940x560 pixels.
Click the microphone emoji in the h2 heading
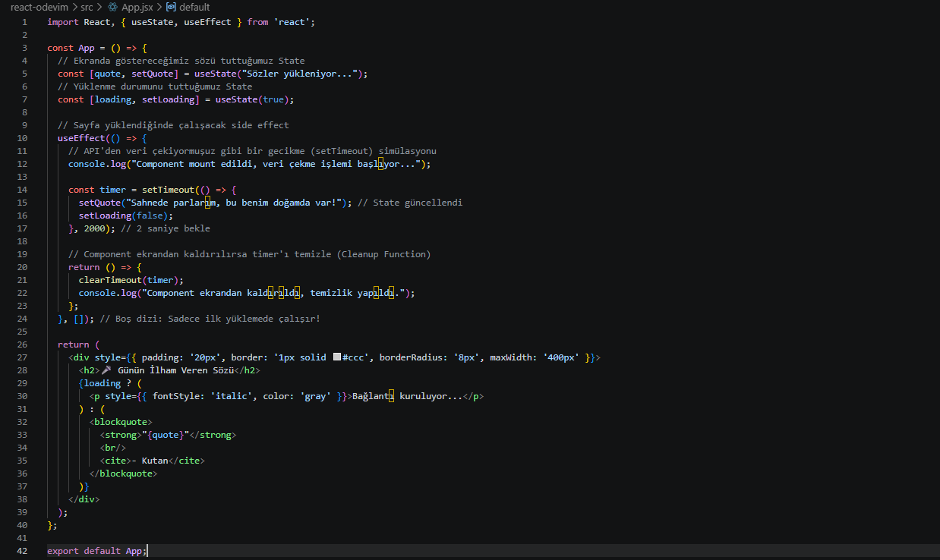pos(106,370)
